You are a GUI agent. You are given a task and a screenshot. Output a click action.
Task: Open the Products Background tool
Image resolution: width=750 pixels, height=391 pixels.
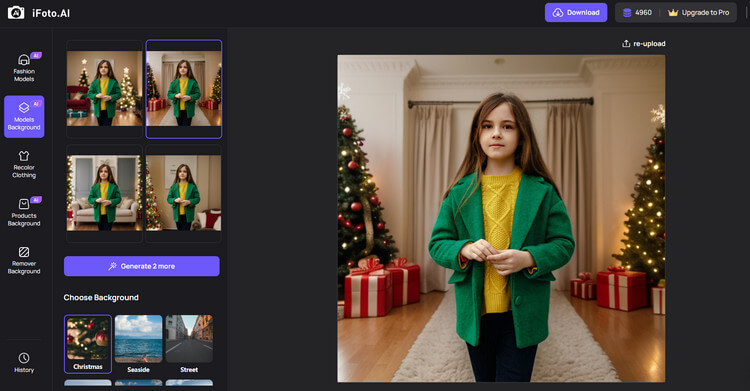(24, 212)
